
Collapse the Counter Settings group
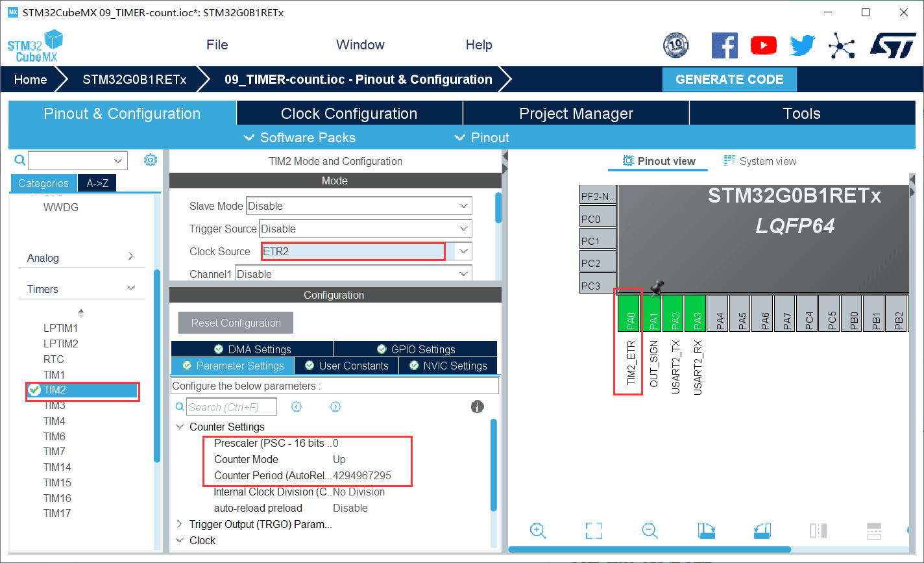point(179,427)
